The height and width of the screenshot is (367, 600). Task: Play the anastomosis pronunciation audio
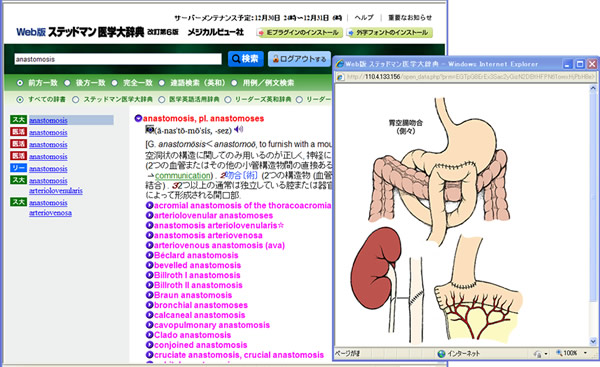tap(239, 129)
